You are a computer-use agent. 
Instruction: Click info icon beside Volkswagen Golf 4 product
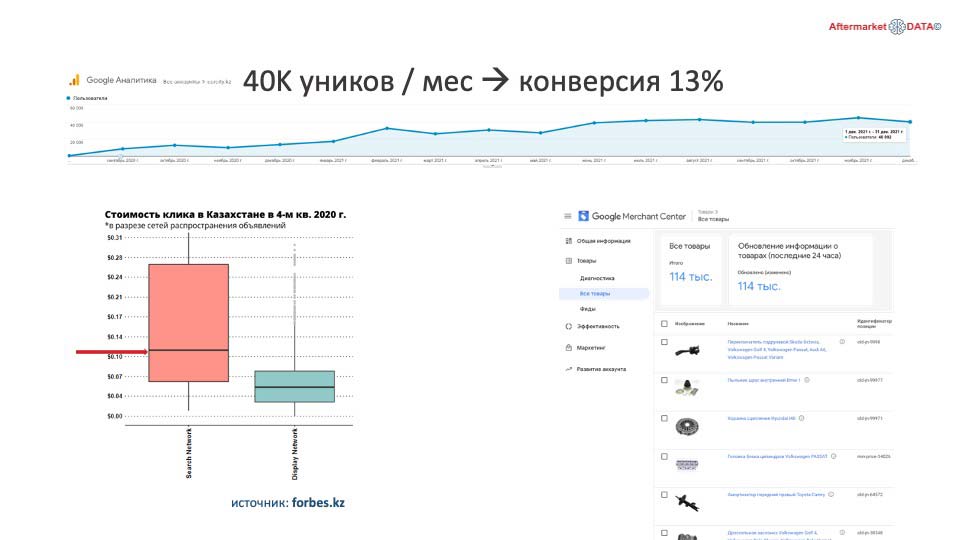pyautogui.click(x=842, y=533)
